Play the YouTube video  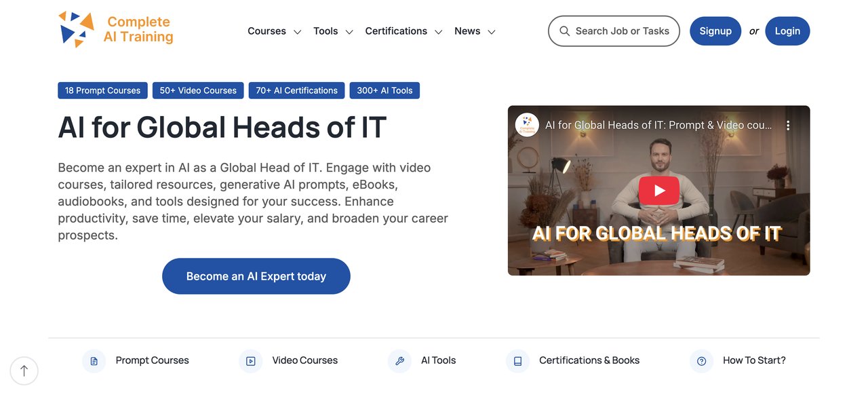click(x=659, y=191)
